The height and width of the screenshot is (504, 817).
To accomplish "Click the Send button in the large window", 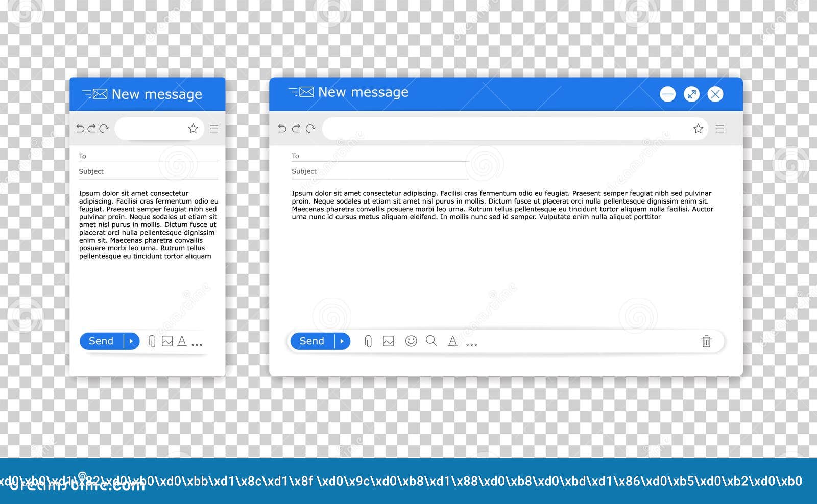I will (x=311, y=341).
